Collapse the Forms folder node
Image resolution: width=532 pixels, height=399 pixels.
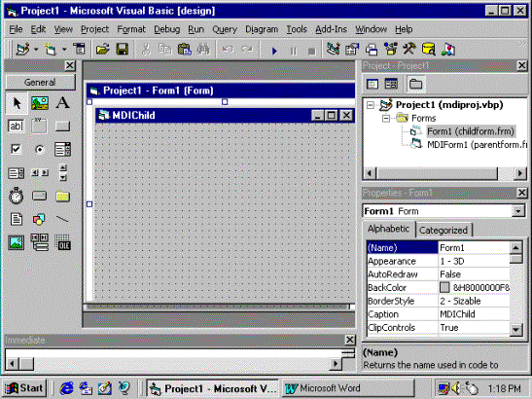pos(386,119)
